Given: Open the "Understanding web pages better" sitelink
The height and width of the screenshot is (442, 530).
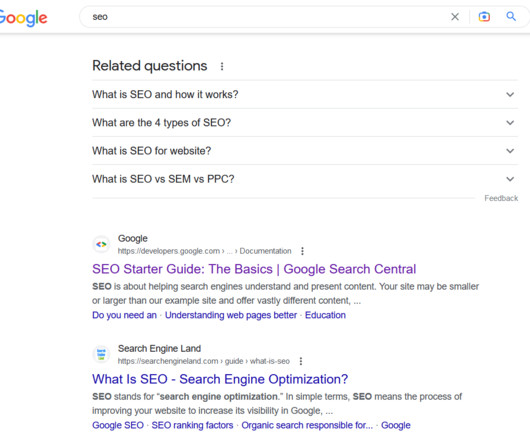Looking at the screenshot, I should [x=231, y=315].
